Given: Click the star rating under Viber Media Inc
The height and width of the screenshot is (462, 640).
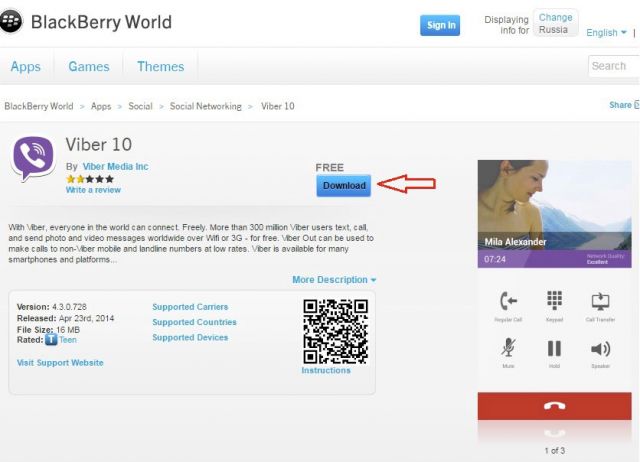Looking at the screenshot, I should pyautogui.click(x=90, y=179).
